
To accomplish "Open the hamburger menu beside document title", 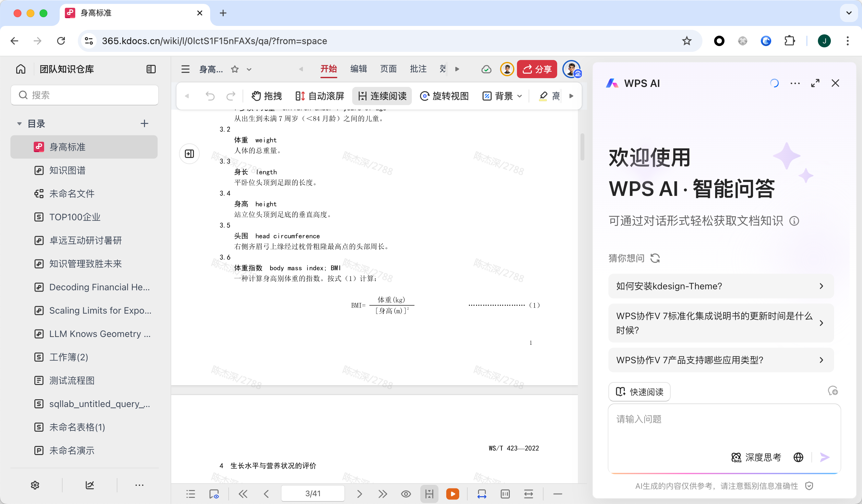I will (x=186, y=69).
